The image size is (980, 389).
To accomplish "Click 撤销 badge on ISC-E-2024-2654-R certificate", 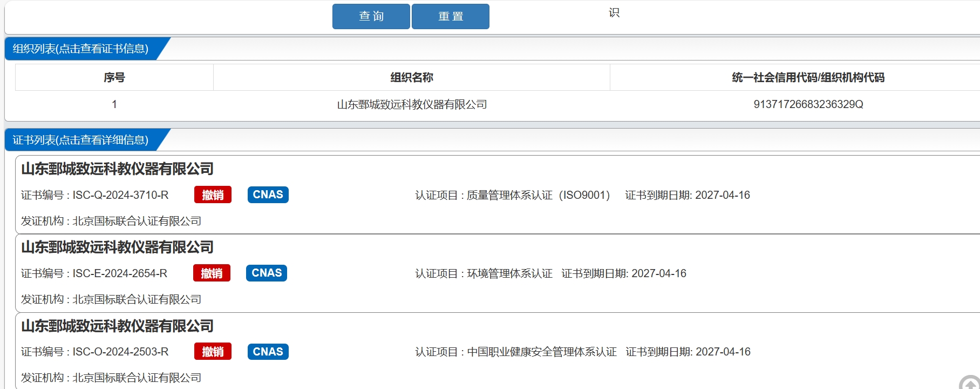I will point(212,273).
